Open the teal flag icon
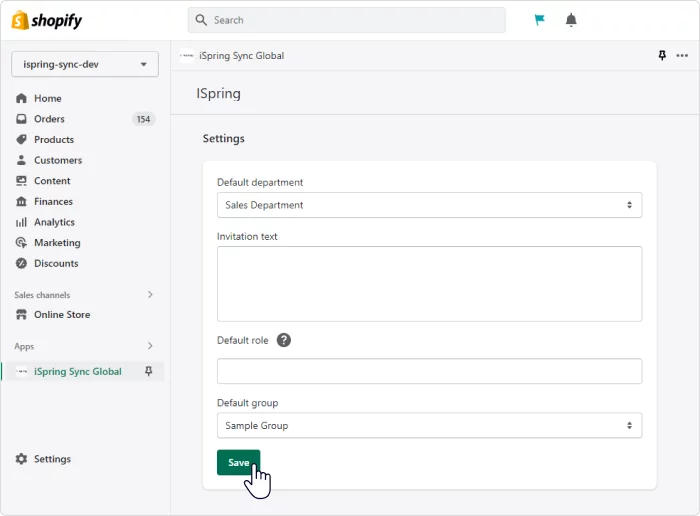The image size is (700, 516). (539, 20)
